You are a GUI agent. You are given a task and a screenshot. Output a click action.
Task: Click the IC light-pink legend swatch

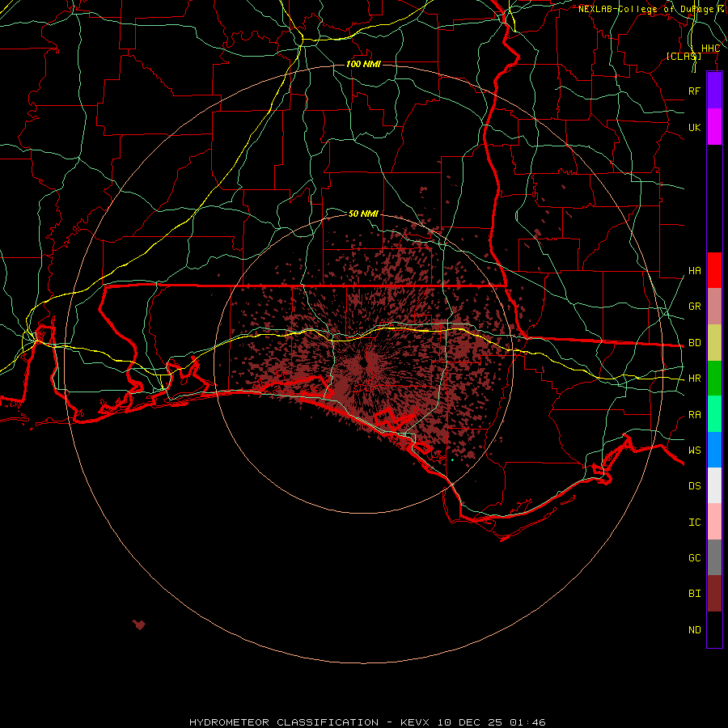tap(714, 522)
